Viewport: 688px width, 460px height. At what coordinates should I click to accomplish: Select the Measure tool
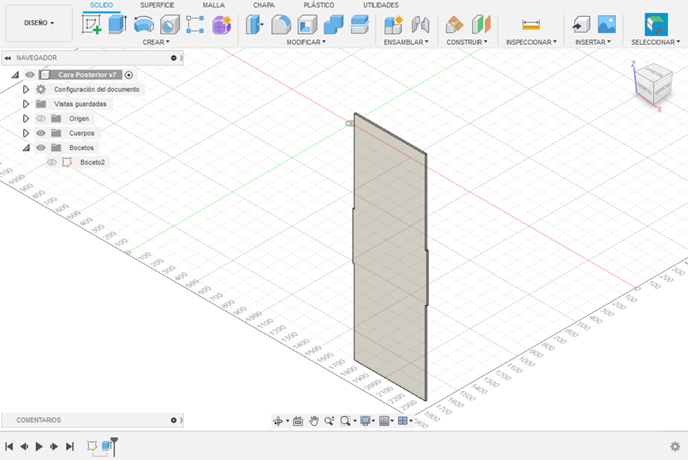531,24
